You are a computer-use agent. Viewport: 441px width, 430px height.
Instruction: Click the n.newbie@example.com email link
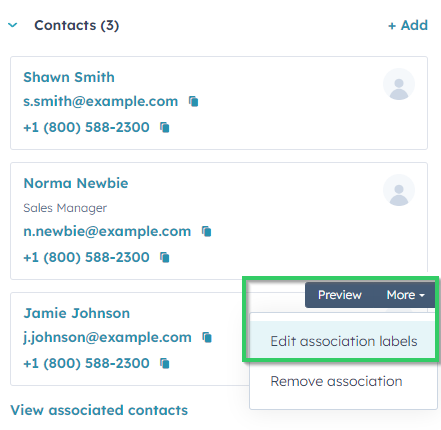(107, 231)
